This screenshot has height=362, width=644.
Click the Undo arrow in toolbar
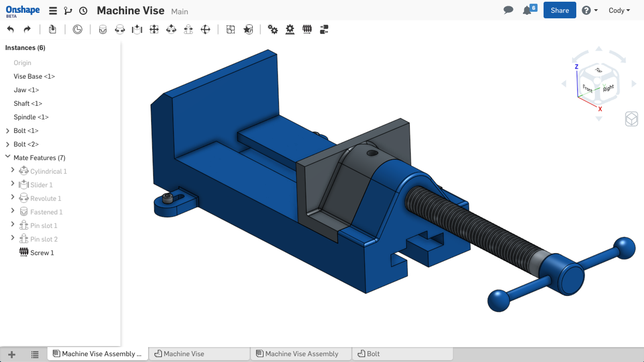click(x=10, y=29)
